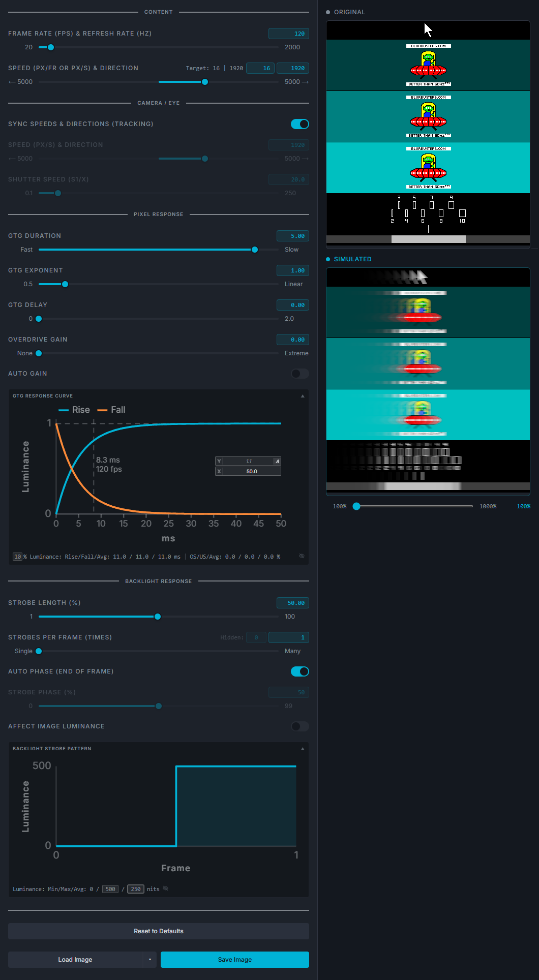Click the Pixel Response section heading

click(x=159, y=215)
